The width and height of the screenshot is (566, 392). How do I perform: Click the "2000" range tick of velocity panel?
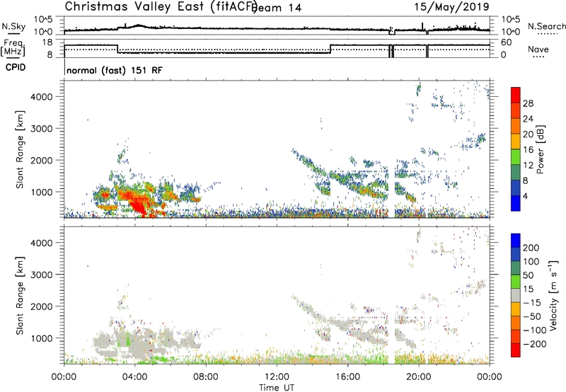tap(42, 306)
